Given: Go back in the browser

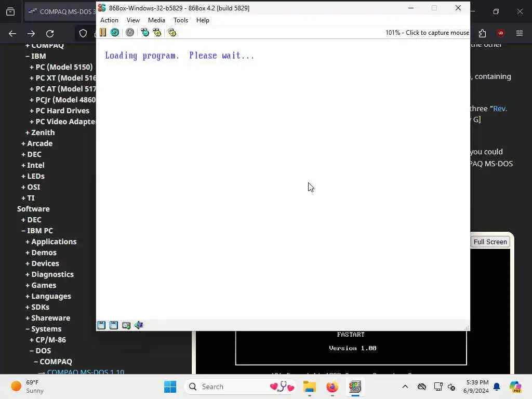Looking at the screenshot, I should (12, 33).
